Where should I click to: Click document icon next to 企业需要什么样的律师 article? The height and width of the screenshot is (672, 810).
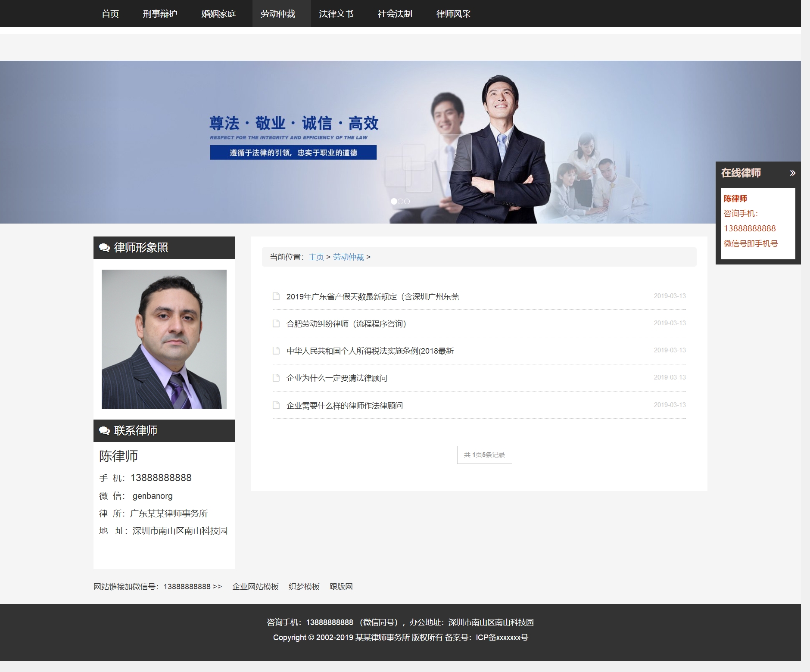pos(276,405)
